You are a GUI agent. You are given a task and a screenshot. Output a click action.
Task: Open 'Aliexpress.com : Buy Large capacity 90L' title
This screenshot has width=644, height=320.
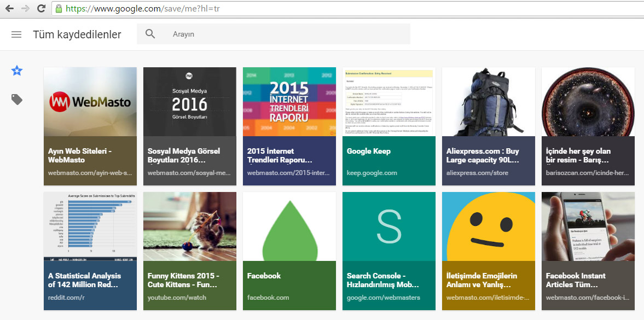[483, 155]
